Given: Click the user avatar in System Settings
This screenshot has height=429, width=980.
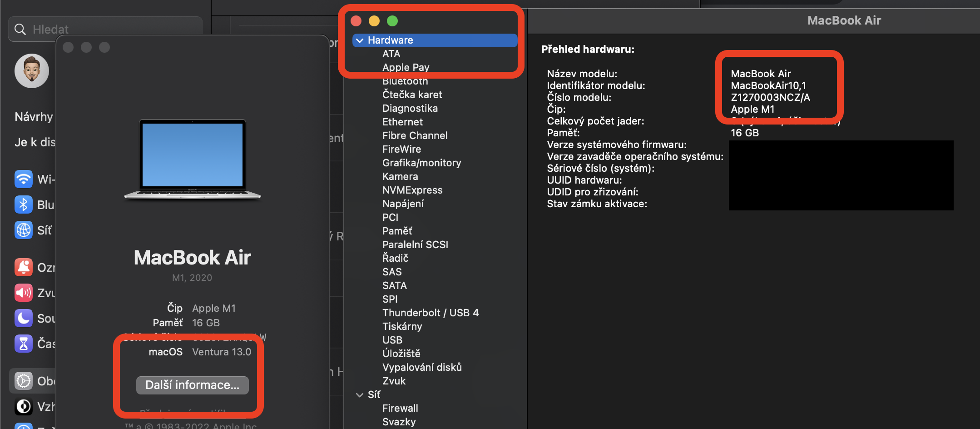Looking at the screenshot, I should 32,71.
